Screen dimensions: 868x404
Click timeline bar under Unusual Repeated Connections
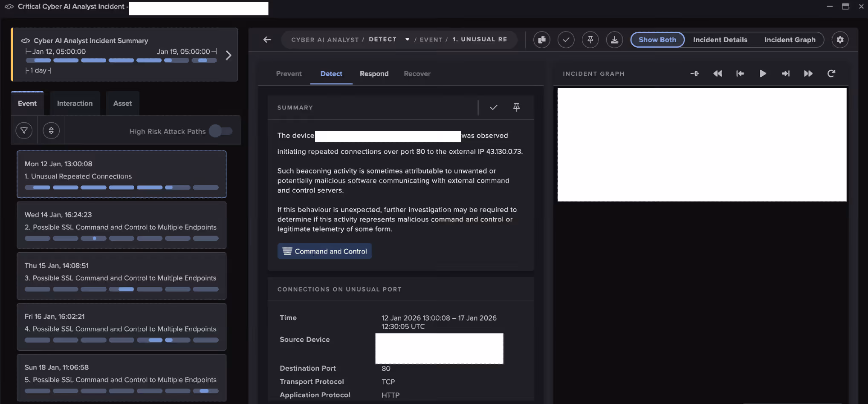click(x=122, y=188)
